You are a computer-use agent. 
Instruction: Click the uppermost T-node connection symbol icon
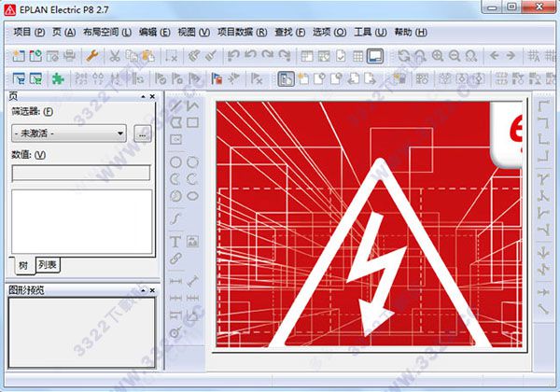pos(543,179)
